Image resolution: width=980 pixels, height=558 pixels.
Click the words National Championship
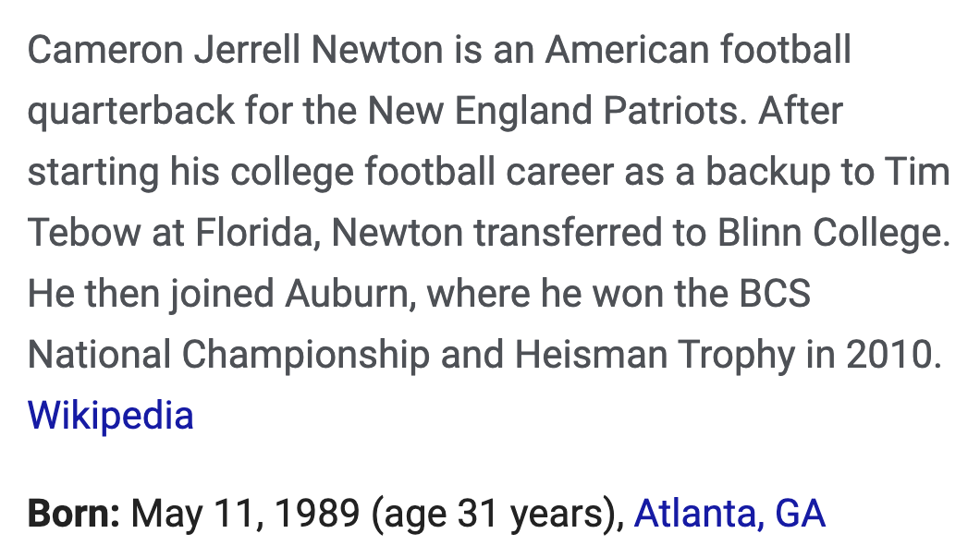pos(228,355)
